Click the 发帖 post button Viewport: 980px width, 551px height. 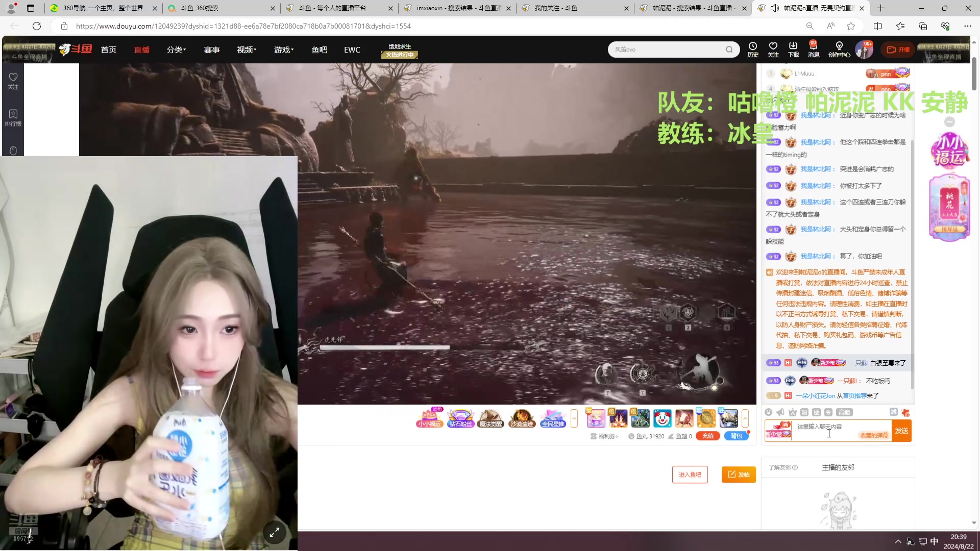pos(739,474)
